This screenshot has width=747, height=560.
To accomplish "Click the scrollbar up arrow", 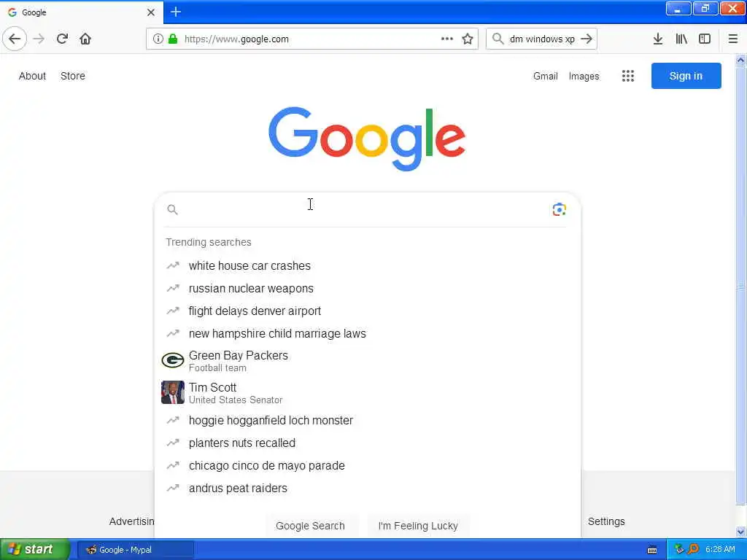I will [x=740, y=60].
